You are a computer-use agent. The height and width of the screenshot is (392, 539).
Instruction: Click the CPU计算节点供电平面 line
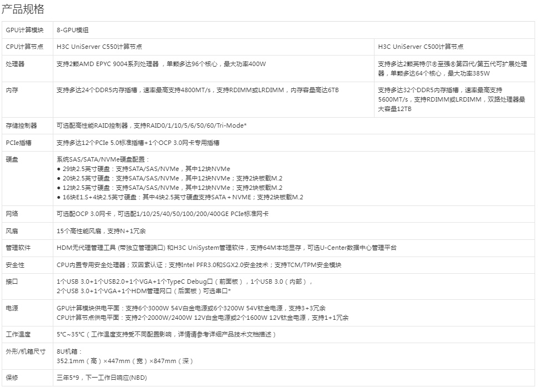pos(202,318)
